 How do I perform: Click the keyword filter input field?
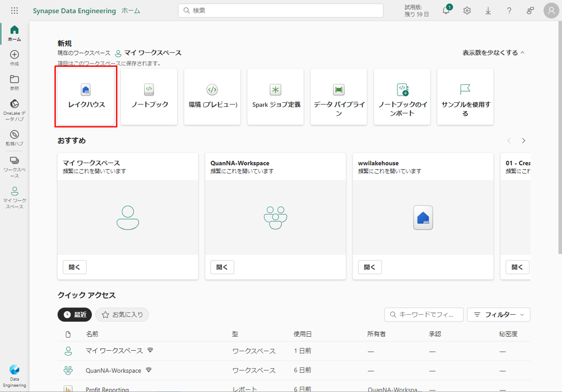click(x=424, y=315)
